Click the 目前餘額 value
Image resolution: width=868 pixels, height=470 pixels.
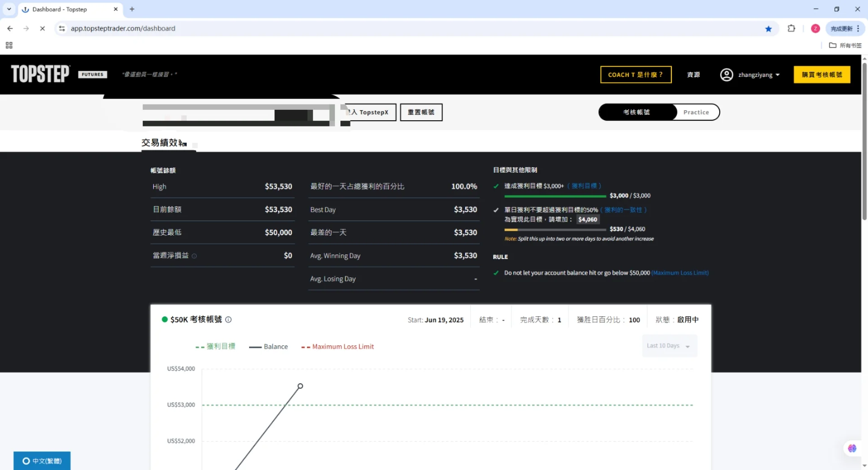click(x=278, y=209)
